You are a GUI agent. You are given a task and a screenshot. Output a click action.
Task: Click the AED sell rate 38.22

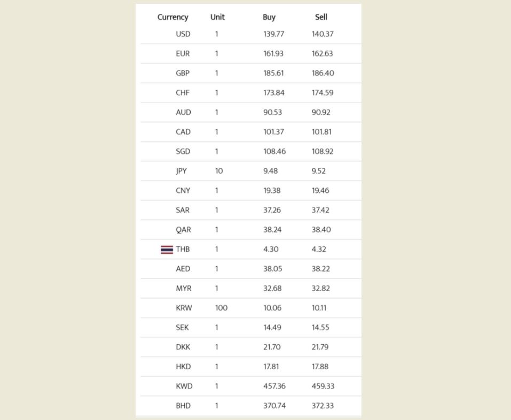tap(321, 269)
